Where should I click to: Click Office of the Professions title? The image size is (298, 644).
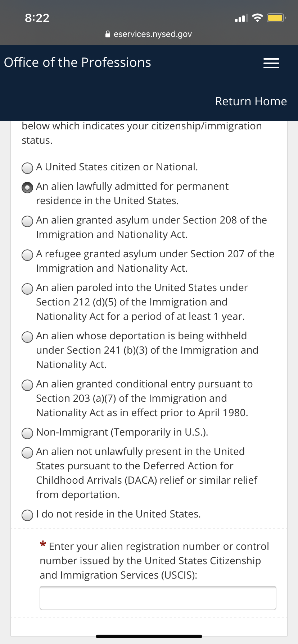coord(77,63)
